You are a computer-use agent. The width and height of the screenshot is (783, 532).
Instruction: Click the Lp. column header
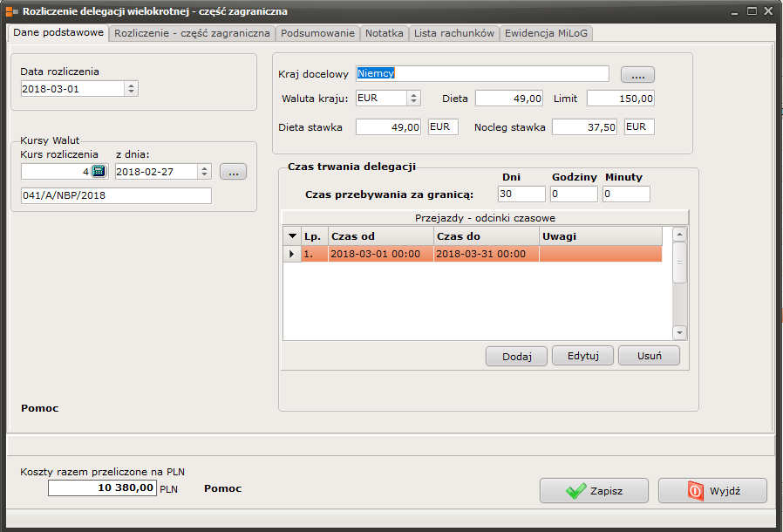coord(315,235)
